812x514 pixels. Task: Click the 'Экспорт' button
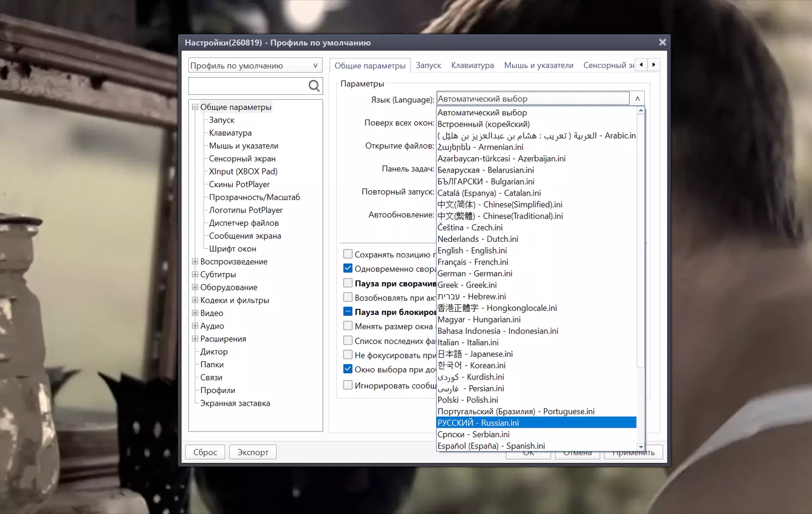click(253, 452)
